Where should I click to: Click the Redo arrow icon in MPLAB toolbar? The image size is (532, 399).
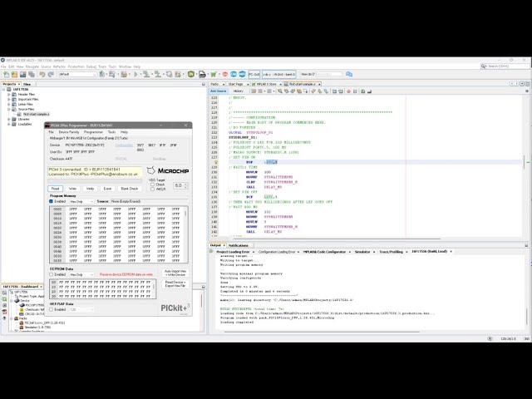pyautogui.click(x=51, y=74)
